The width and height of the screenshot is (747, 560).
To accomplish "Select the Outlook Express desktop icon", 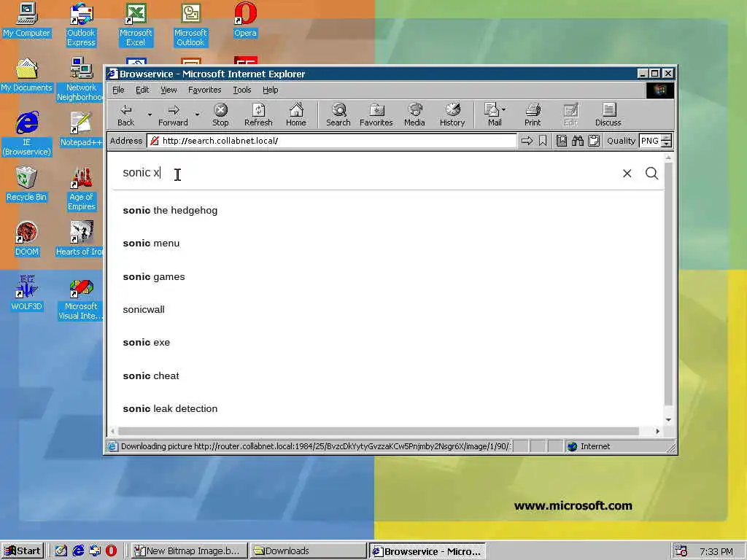I will (x=81, y=25).
